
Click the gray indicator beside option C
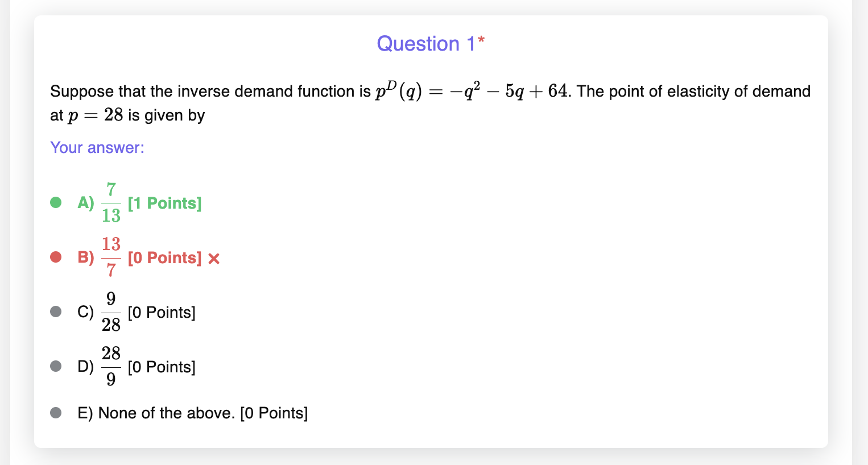(x=56, y=311)
